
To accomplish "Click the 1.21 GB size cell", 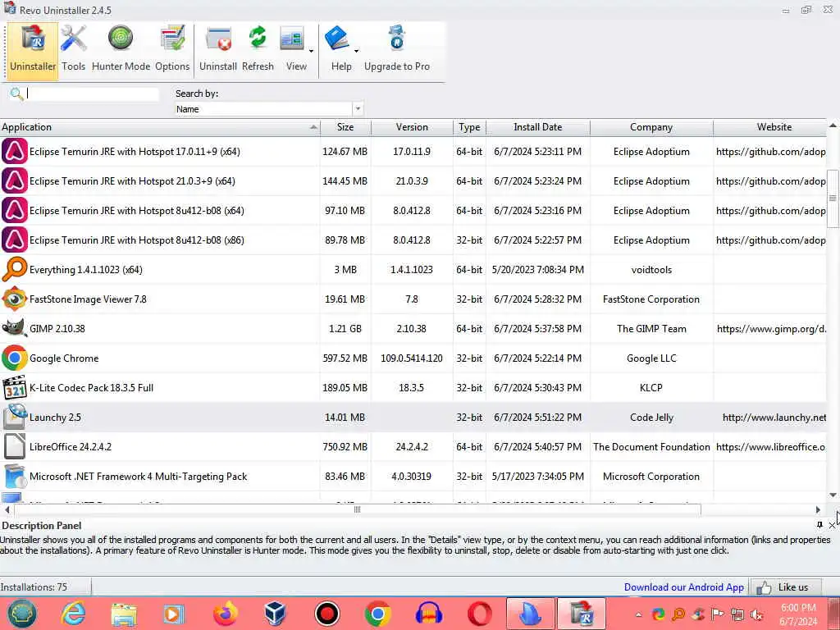I will pos(345,328).
